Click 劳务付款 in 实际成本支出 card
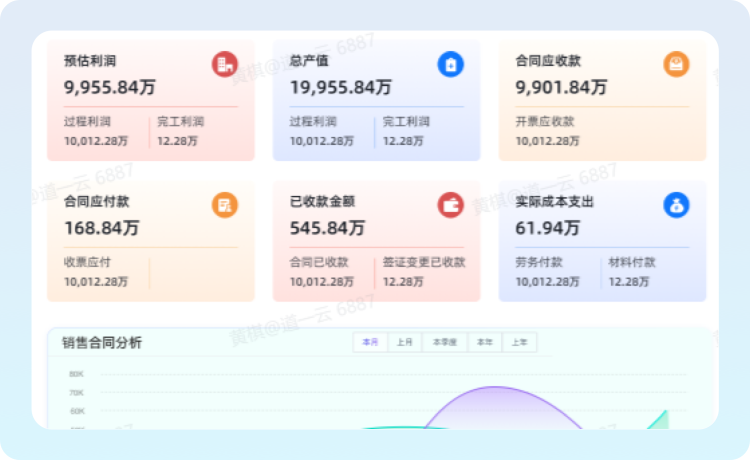This screenshot has height=460, width=750. (x=539, y=263)
